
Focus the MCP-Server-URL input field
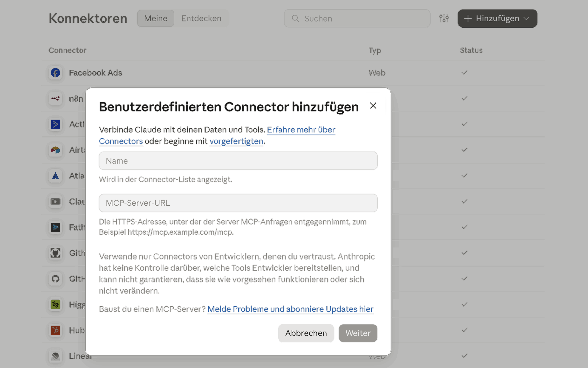tap(238, 203)
